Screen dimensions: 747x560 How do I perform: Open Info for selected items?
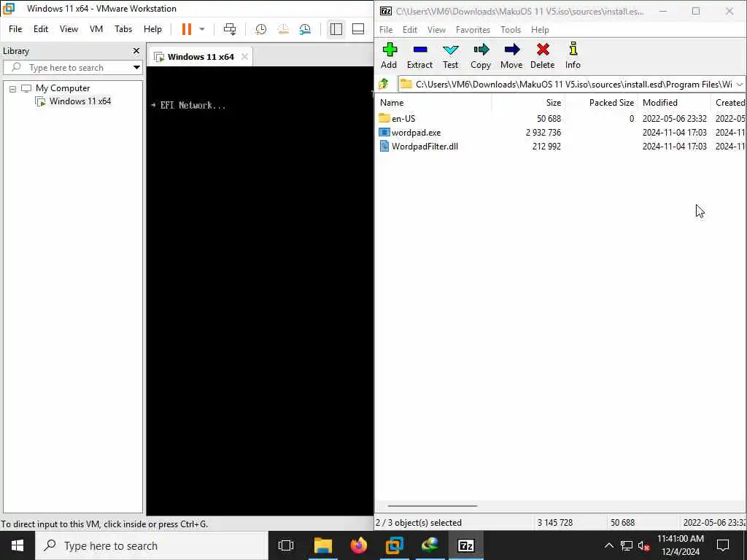tap(573, 55)
